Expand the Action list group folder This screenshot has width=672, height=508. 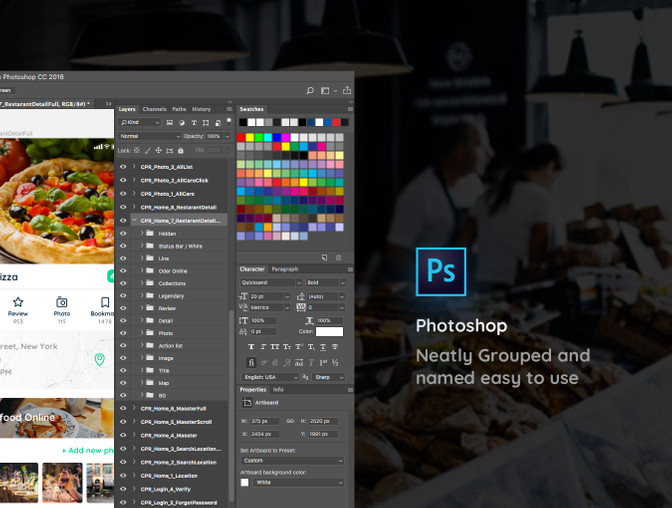pos(142,345)
